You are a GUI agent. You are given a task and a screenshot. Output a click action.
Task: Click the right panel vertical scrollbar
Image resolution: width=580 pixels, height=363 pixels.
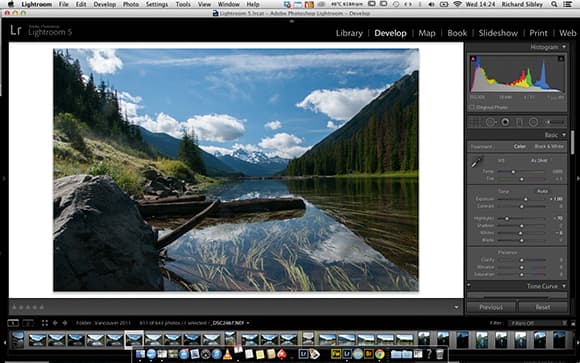572,142
